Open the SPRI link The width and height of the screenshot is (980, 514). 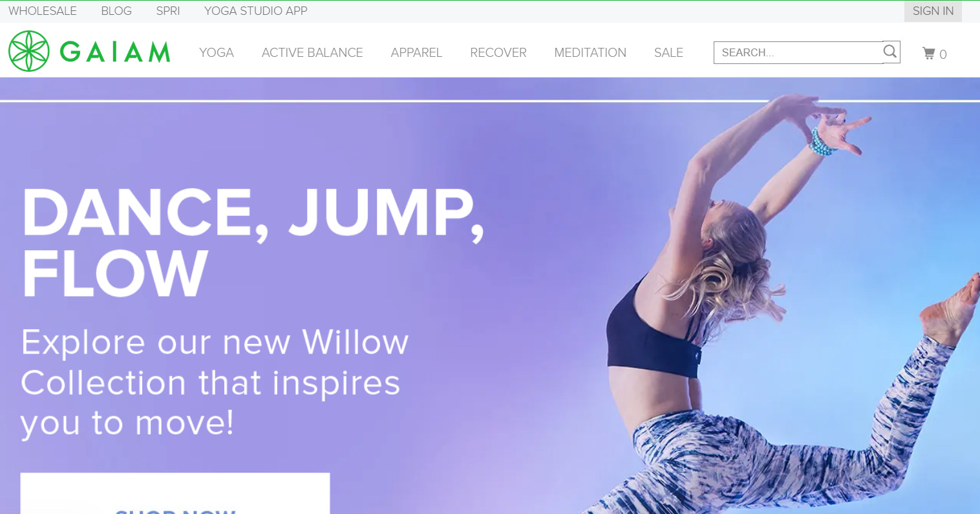168,11
